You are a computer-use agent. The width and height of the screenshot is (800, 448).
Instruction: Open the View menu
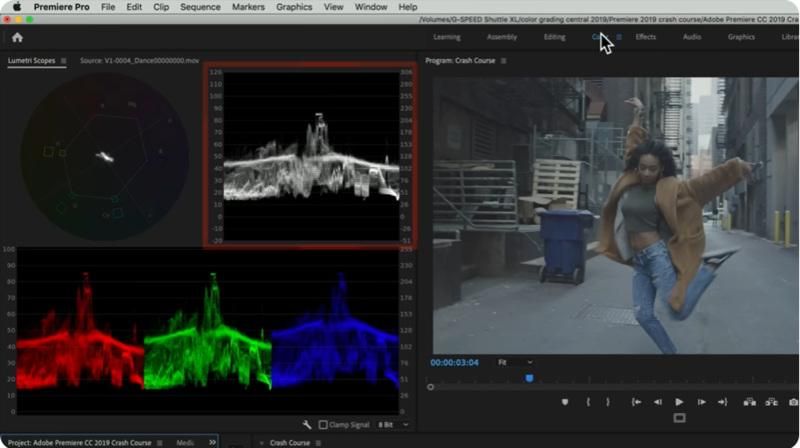click(x=333, y=7)
